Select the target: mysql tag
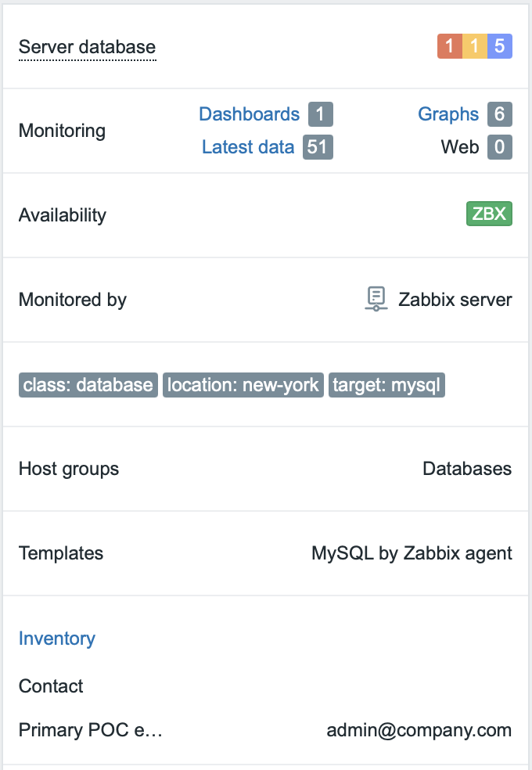532x770 pixels. [x=386, y=385]
